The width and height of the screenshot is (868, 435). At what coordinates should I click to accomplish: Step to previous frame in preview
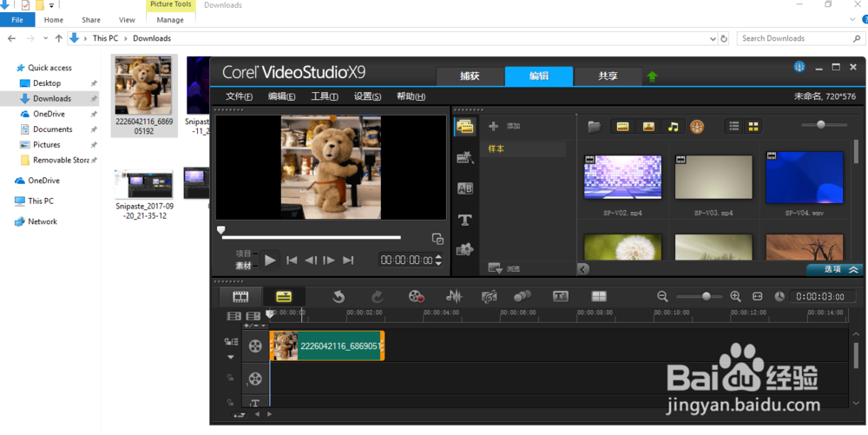311,260
